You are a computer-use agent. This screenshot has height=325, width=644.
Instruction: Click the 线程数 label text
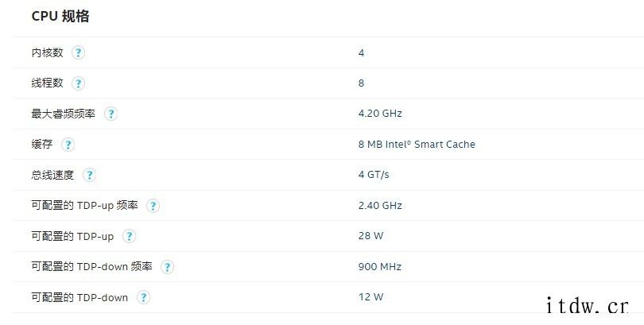47,83
